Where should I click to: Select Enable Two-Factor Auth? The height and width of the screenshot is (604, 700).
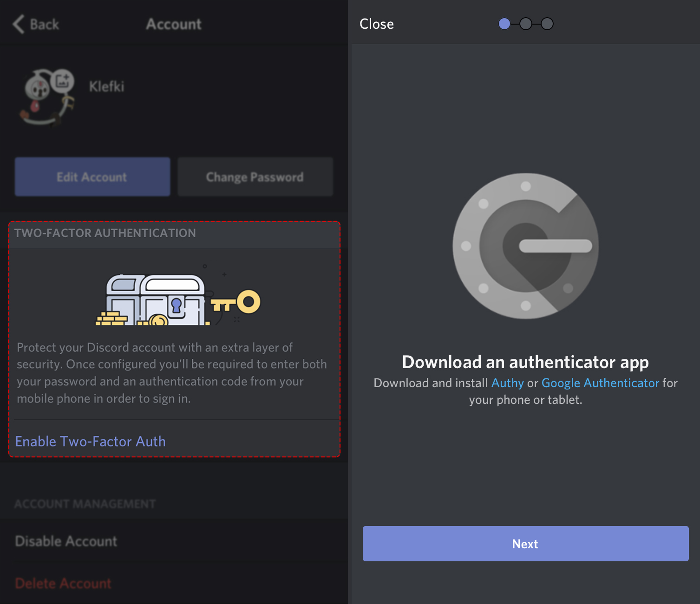[91, 441]
